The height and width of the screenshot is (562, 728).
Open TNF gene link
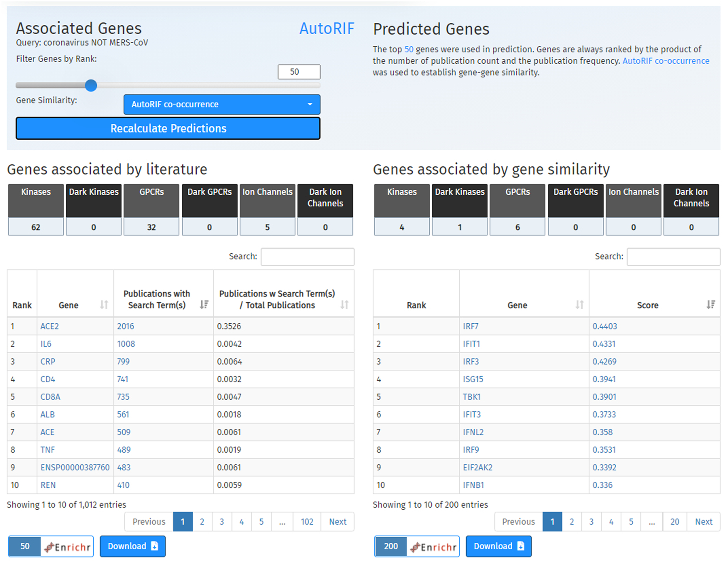coord(48,450)
